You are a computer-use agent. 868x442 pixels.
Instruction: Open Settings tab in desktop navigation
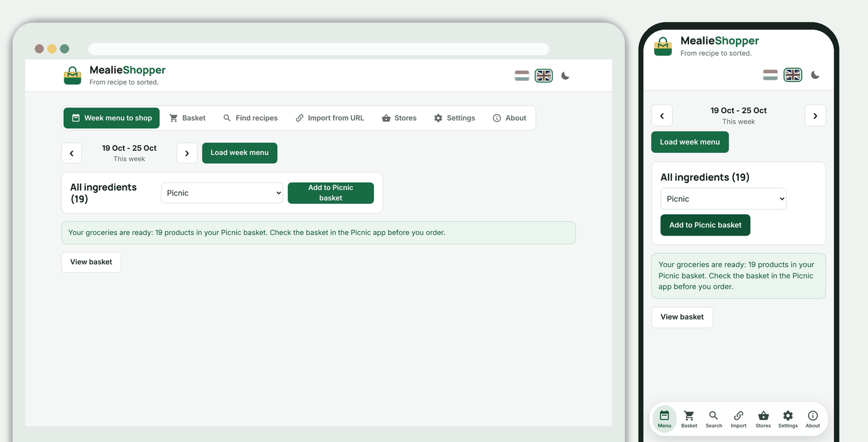455,118
